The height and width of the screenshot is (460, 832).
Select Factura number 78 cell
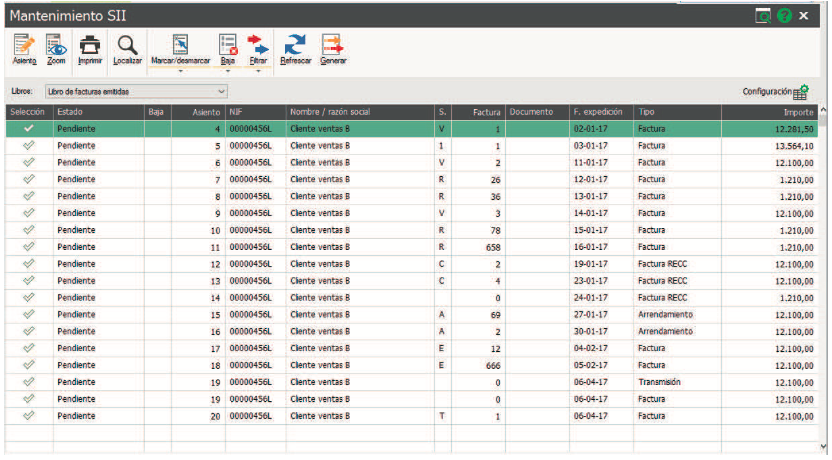478,230
